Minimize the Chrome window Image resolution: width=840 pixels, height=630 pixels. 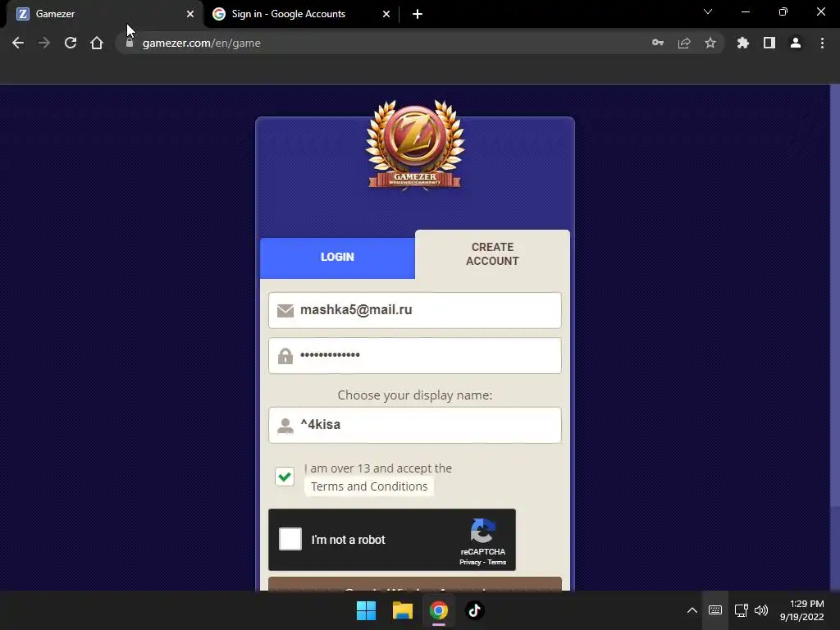745,11
